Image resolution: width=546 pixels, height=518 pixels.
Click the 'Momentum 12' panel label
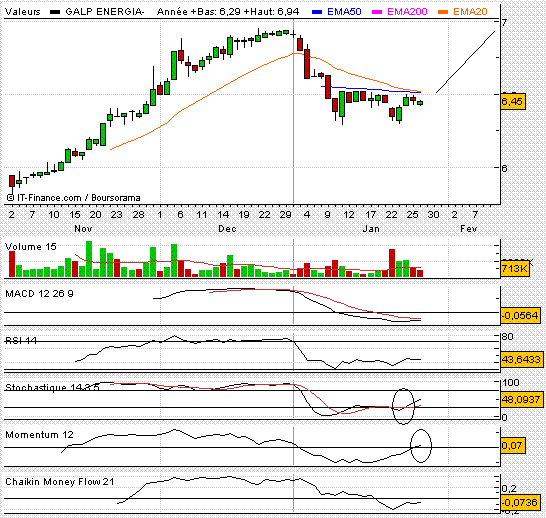tap(39, 434)
